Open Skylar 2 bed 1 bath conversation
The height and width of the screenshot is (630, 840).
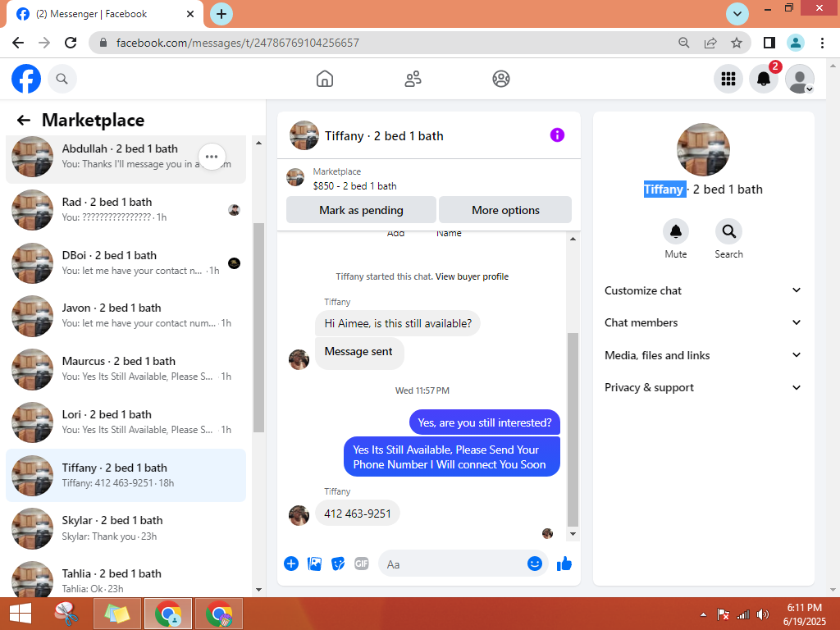coord(126,527)
